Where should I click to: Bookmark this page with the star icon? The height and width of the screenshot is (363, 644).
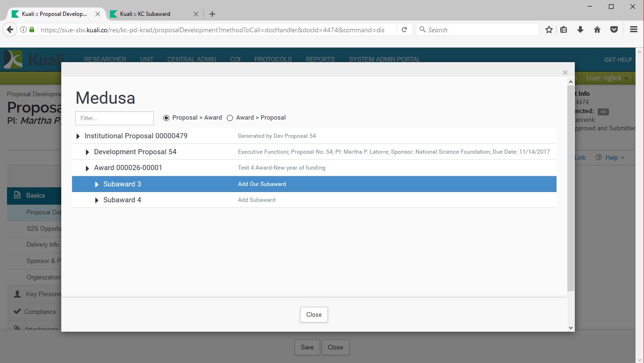549,30
